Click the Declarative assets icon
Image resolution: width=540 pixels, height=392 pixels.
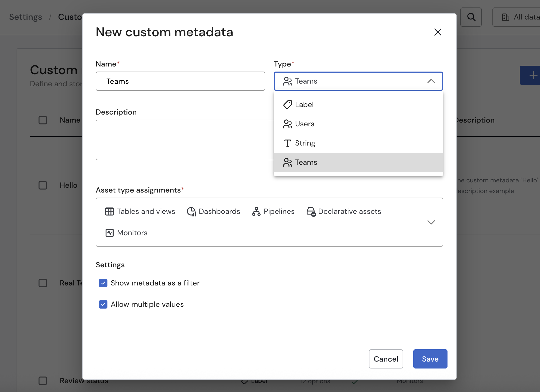point(311,211)
